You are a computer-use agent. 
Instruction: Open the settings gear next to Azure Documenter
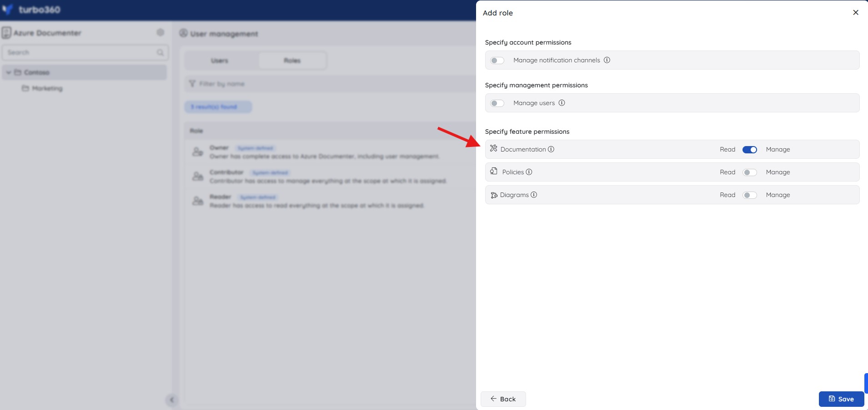pos(160,32)
